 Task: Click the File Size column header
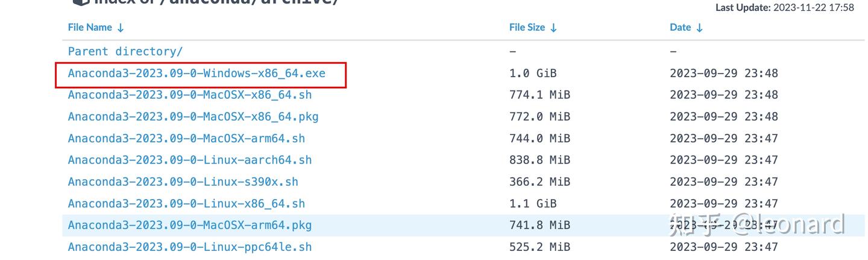click(x=527, y=27)
